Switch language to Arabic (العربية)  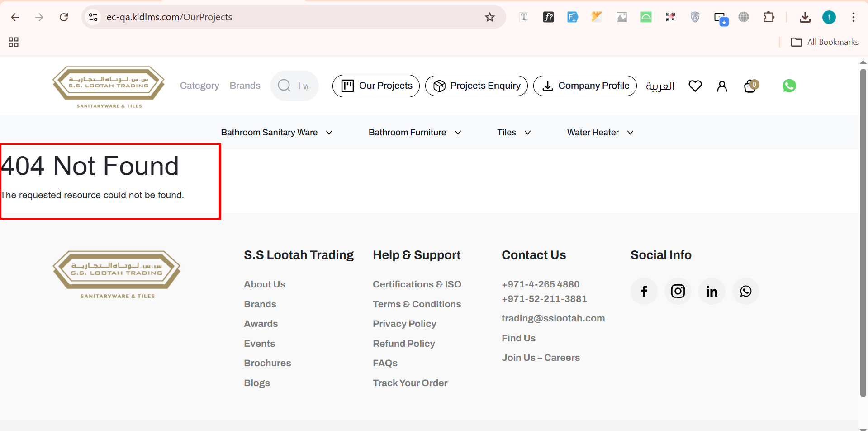tap(660, 86)
